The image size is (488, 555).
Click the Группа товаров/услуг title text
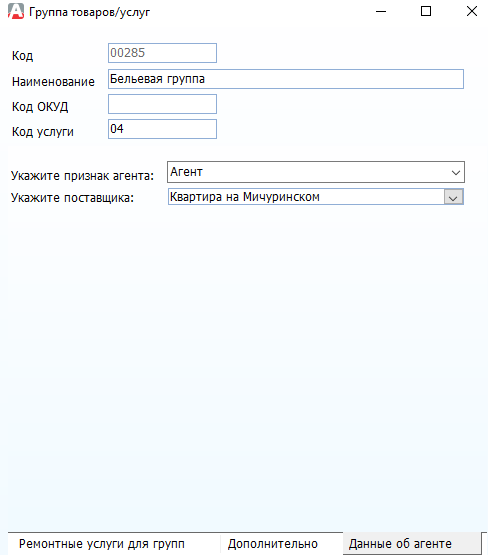(90, 12)
